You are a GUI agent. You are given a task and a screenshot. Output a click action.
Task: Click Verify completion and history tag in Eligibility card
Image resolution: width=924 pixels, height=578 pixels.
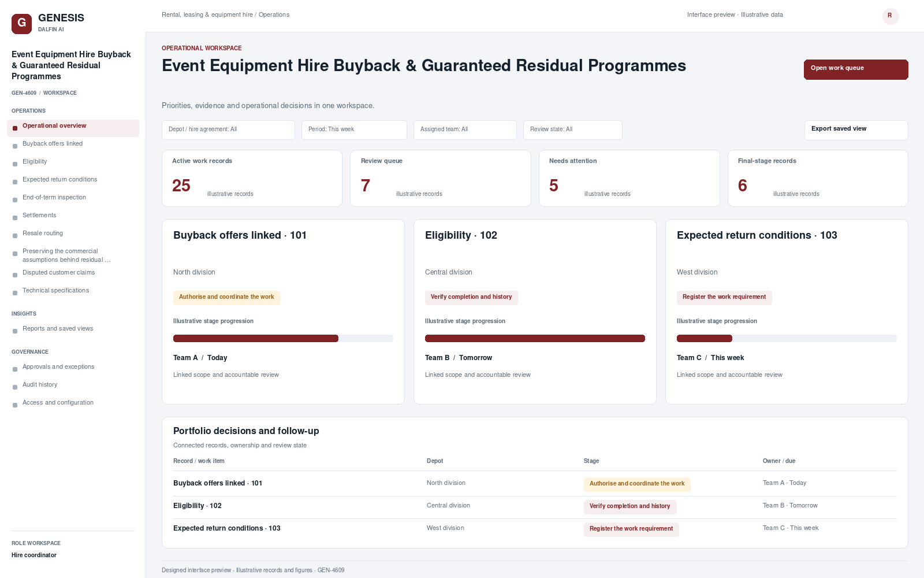[471, 298]
